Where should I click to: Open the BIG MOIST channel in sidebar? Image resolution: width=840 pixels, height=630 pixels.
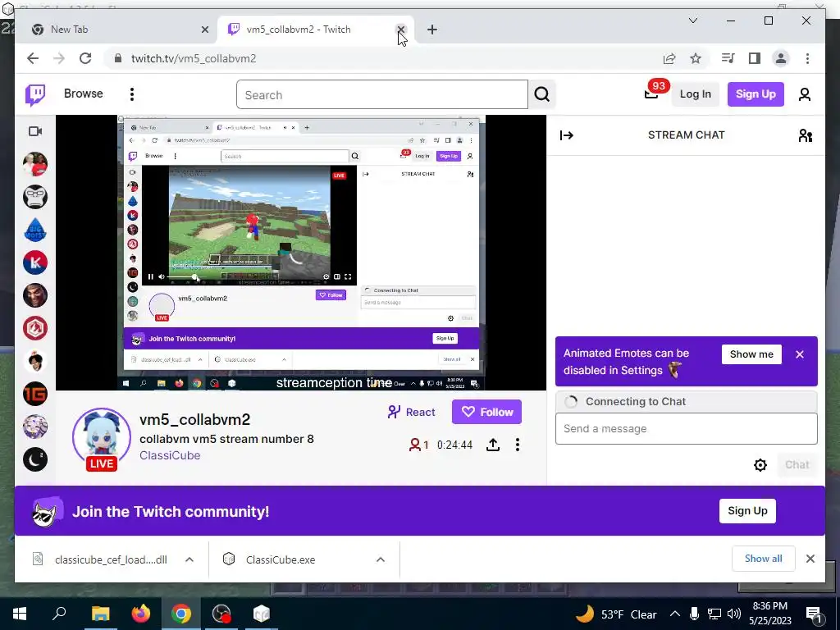click(35, 230)
